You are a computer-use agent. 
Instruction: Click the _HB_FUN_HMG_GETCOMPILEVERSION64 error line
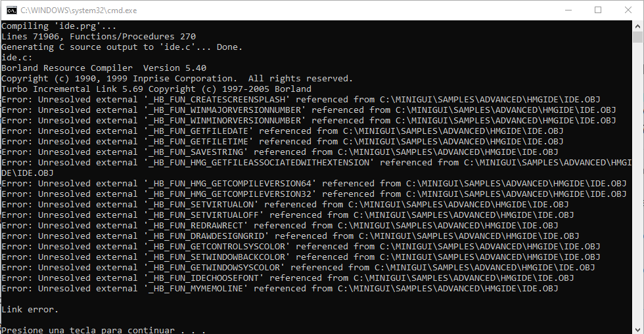314,184
